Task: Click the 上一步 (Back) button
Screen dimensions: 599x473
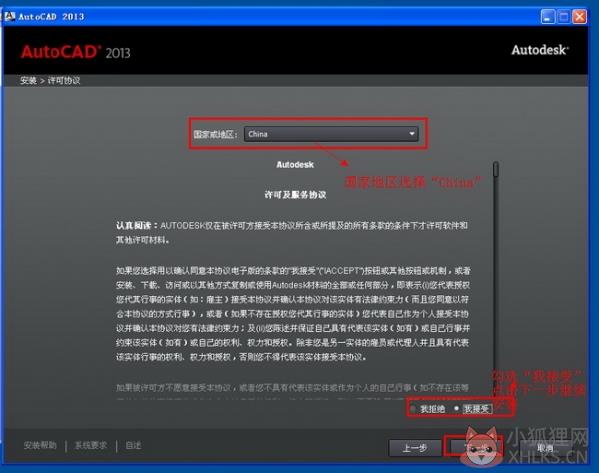Action: pos(415,448)
